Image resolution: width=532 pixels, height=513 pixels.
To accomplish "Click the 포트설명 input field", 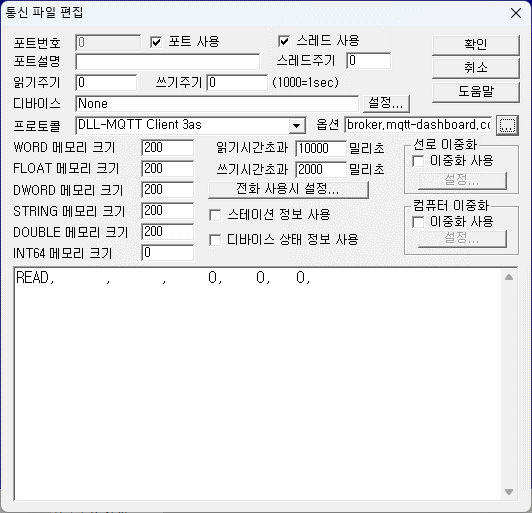I will (168, 62).
